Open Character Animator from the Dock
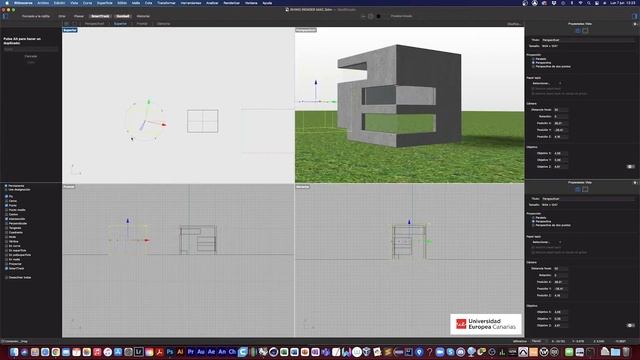640x360 pixels. coord(232,352)
